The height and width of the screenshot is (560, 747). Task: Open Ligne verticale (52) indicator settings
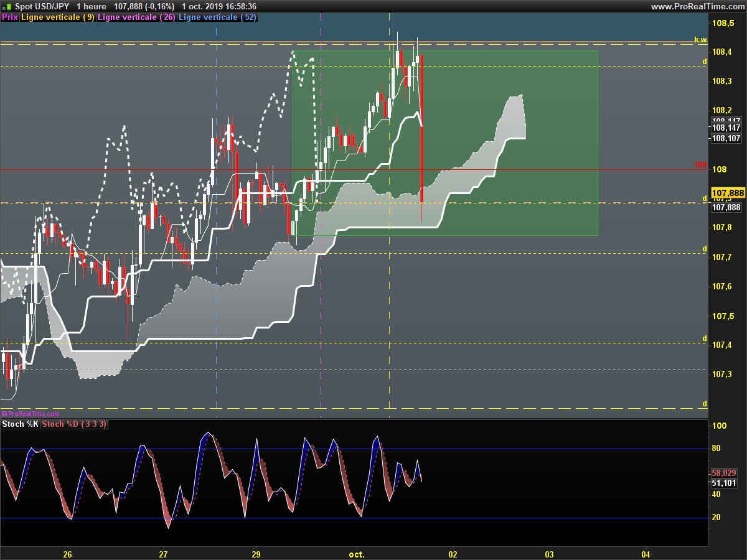(x=217, y=17)
